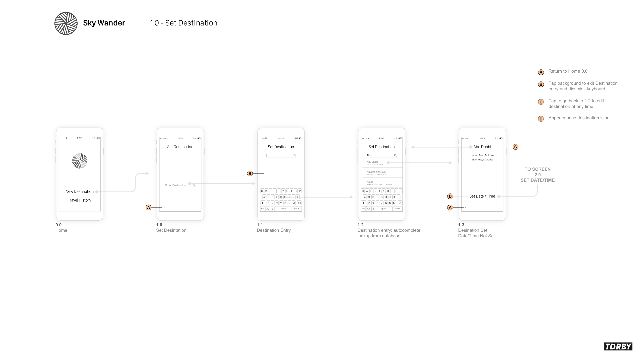The height and width of the screenshot is (362, 644).
Task: Click the Sky Wander logo icon
Action: click(x=66, y=23)
